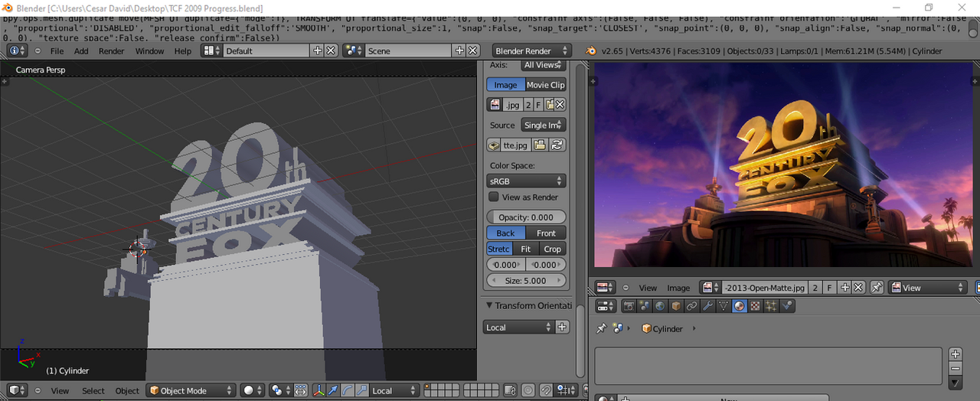Open Add menu in Info header
Viewport: 980px width, 401px height.
pyautogui.click(x=81, y=51)
